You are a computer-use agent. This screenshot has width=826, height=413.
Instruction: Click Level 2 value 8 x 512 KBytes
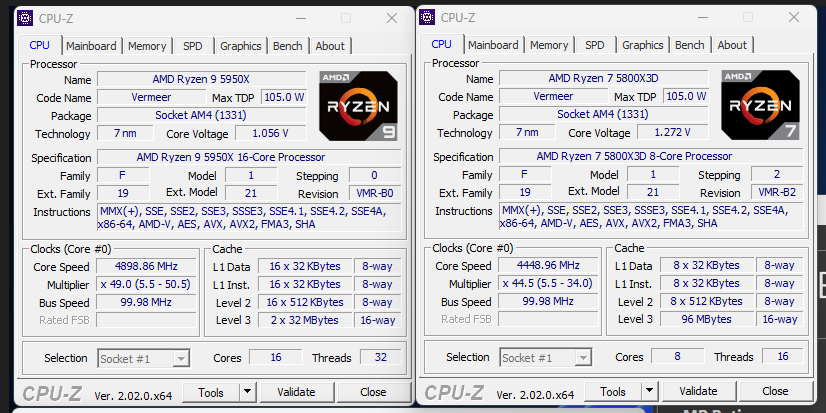pyautogui.click(x=706, y=301)
